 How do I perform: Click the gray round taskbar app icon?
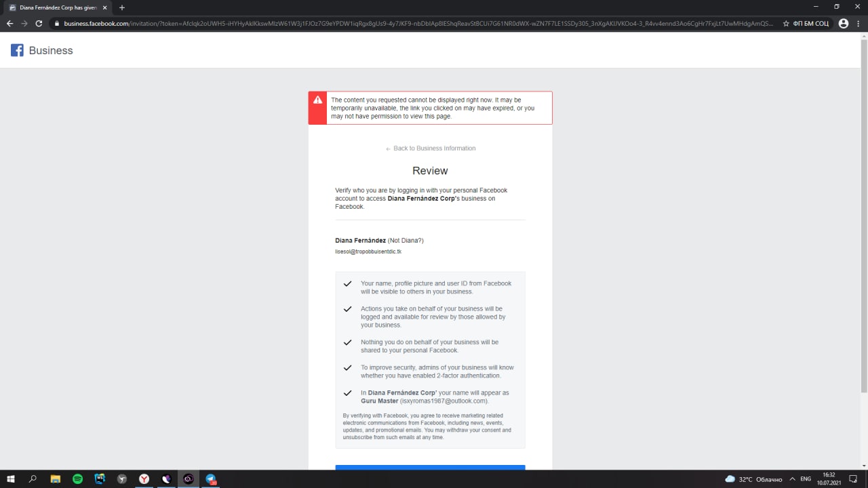point(122,479)
